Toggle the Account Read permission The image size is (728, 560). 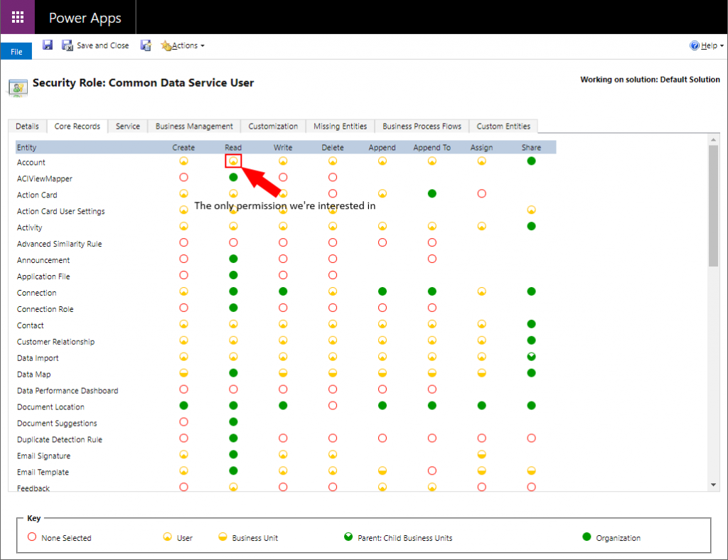click(x=233, y=161)
